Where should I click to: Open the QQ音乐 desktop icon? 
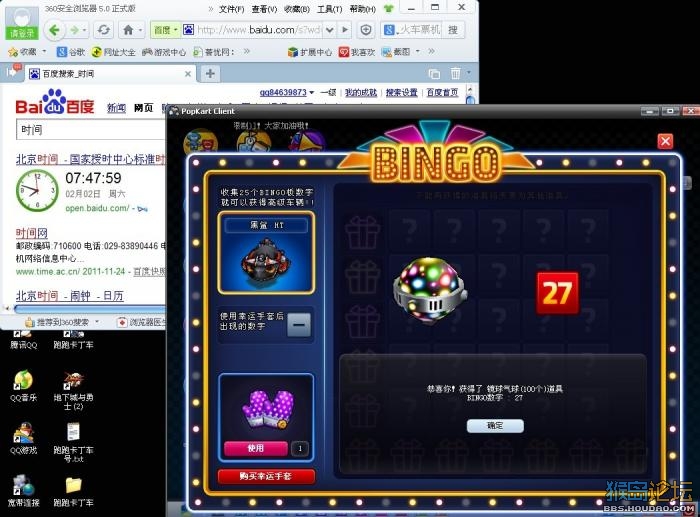pos(23,385)
